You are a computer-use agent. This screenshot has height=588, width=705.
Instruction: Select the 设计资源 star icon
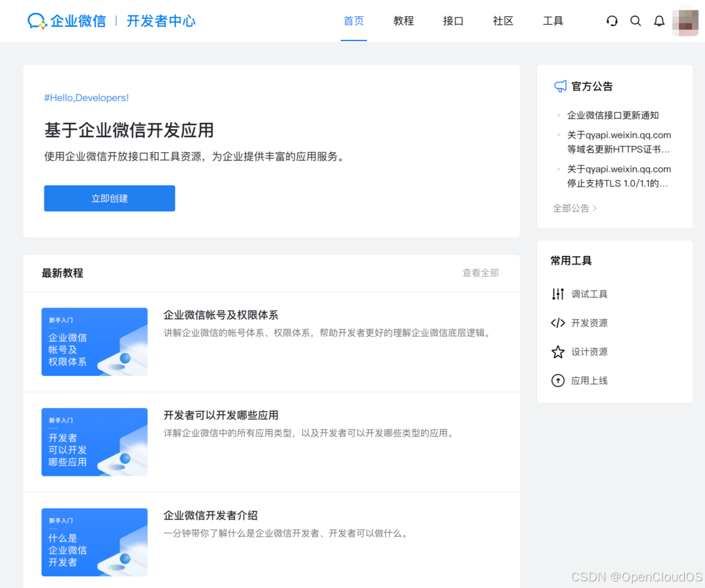click(x=557, y=352)
